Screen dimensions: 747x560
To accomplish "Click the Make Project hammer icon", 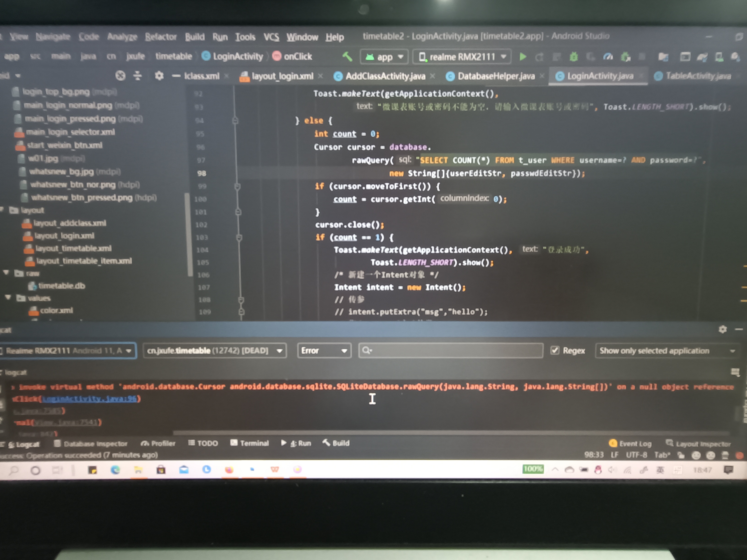I will [x=347, y=56].
